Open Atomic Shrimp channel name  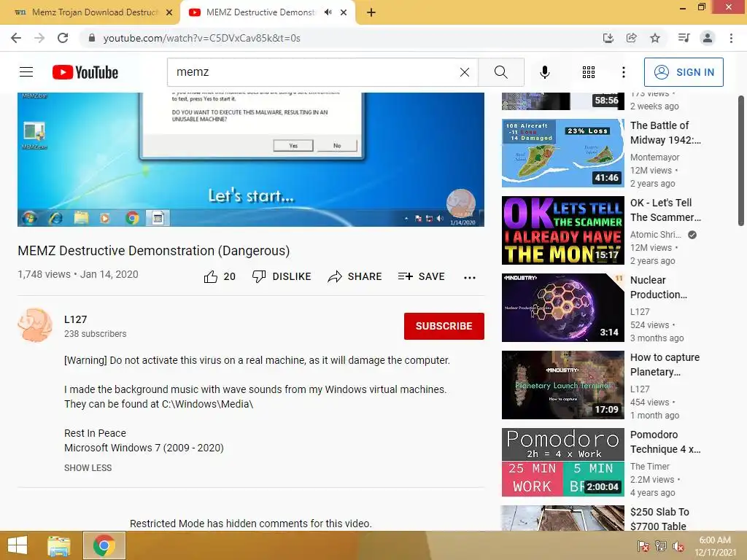[x=656, y=235]
